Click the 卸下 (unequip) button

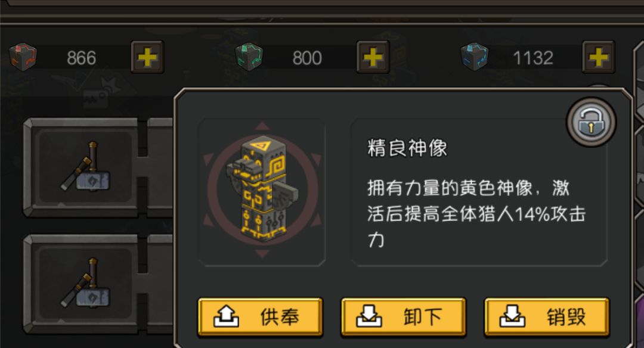tap(403, 317)
